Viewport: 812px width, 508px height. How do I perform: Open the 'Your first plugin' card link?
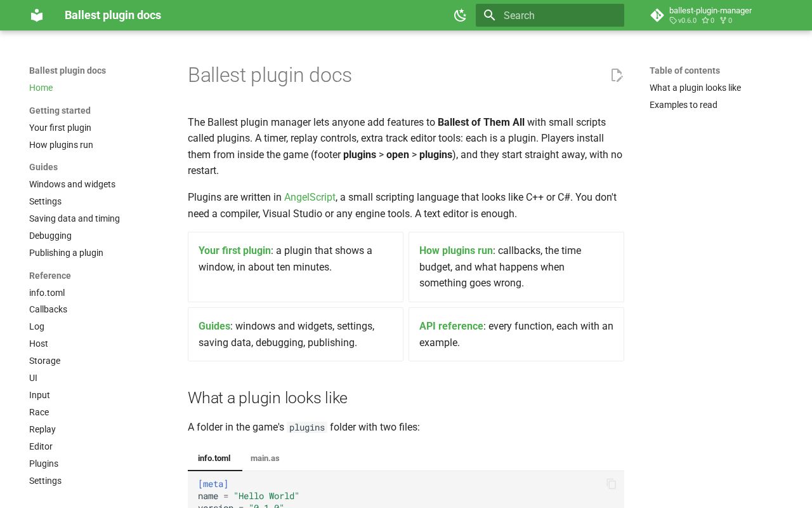pos(235,250)
